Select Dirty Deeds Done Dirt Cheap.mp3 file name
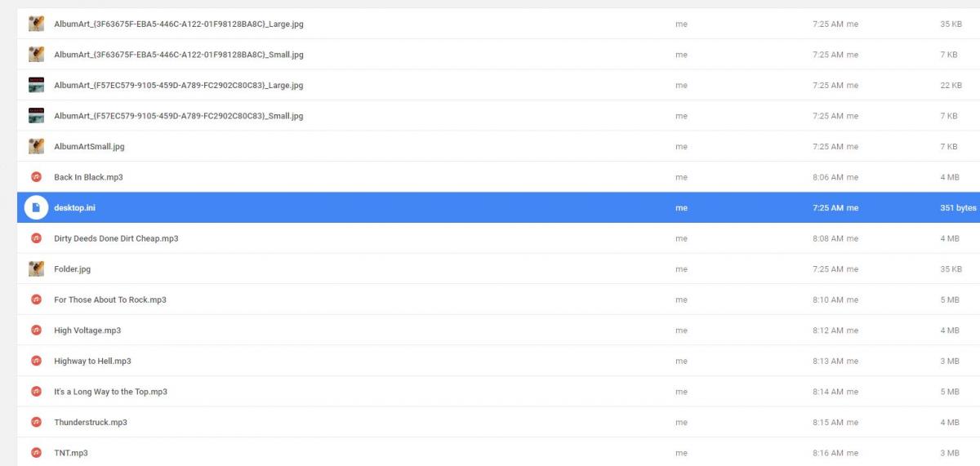The height and width of the screenshot is (466, 980). [116, 238]
